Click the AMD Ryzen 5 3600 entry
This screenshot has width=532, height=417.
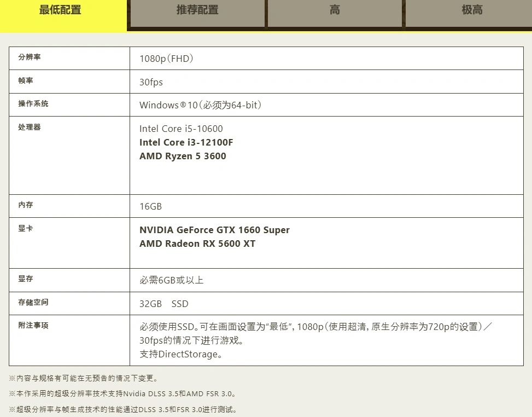[x=183, y=156]
